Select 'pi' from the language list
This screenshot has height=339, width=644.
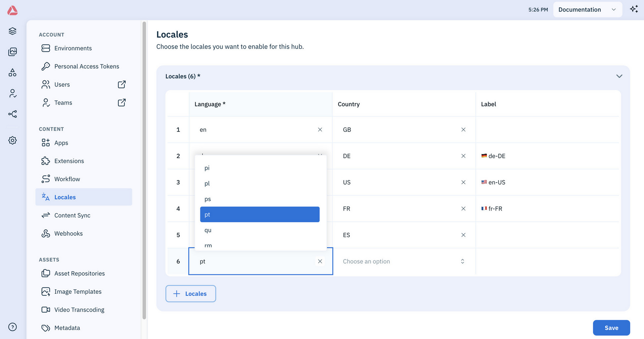click(260, 168)
